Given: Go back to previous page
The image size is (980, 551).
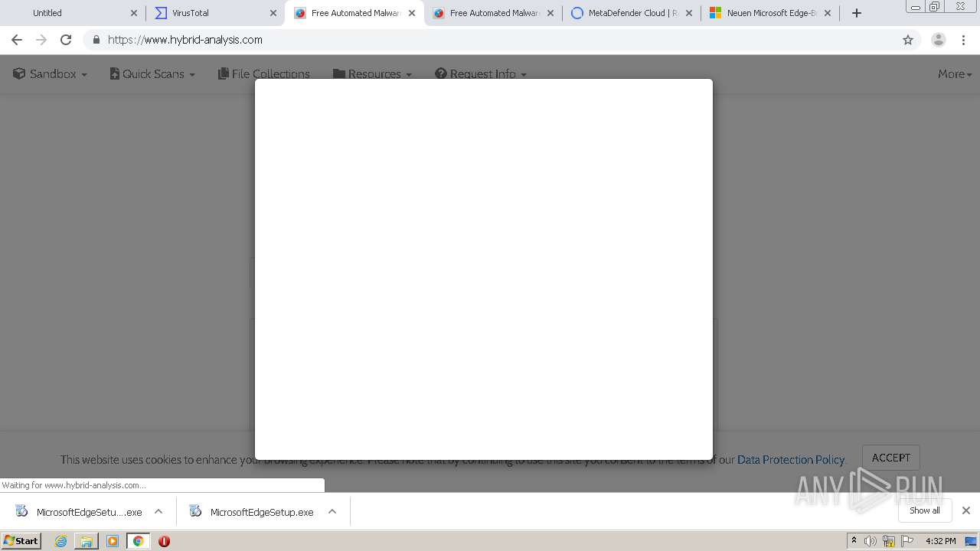Looking at the screenshot, I should [x=17, y=40].
